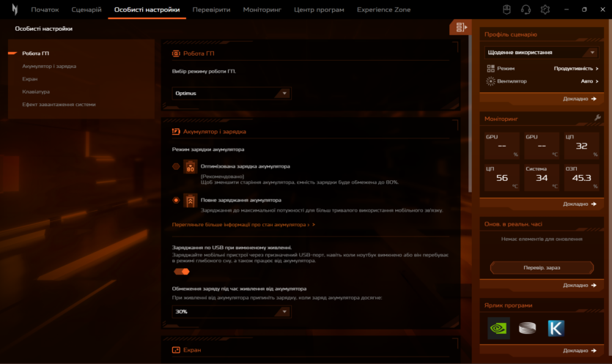The height and width of the screenshot is (364, 612).
Task: Select Повне заряджання акумулятора radio option
Action: 176,199
